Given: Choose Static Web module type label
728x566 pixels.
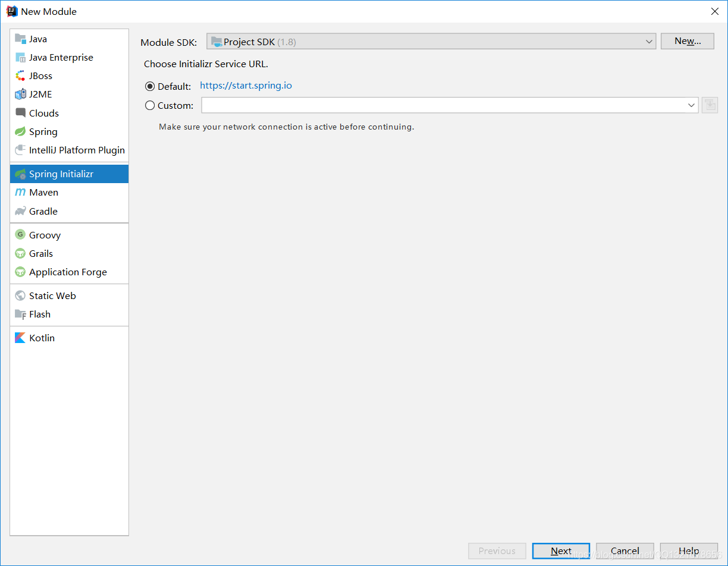Looking at the screenshot, I should tap(52, 295).
